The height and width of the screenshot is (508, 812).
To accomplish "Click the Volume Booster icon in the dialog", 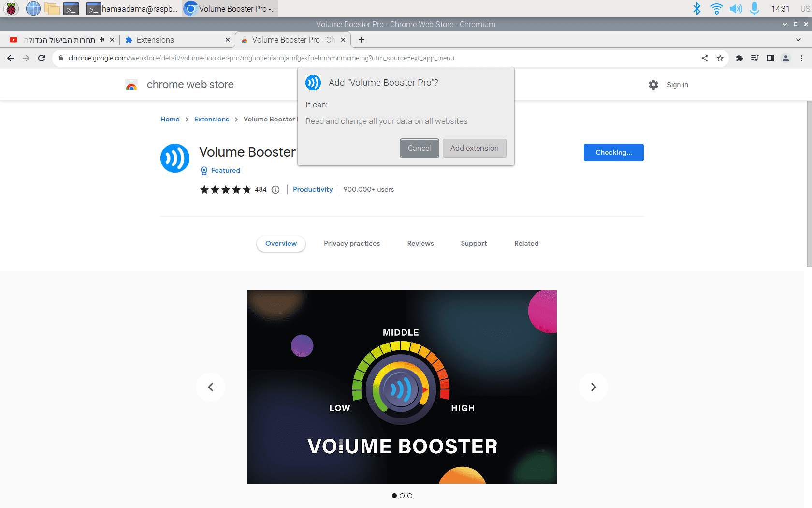I will [313, 83].
